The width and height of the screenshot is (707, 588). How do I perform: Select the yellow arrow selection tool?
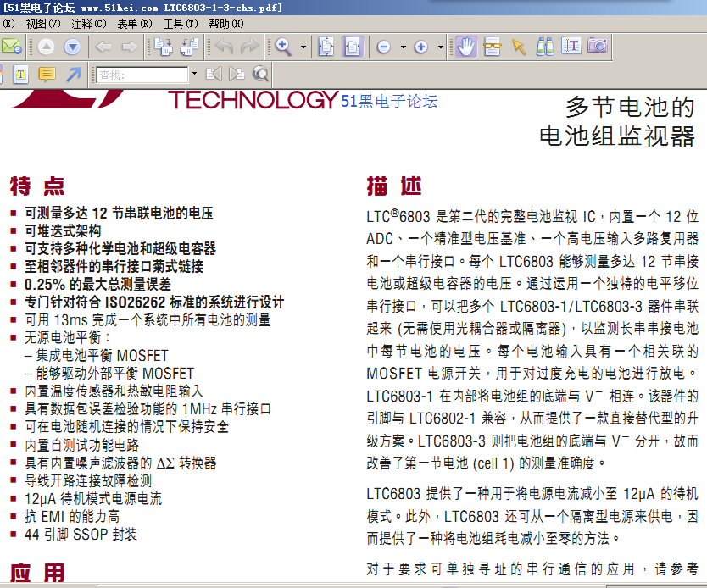click(x=519, y=47)
